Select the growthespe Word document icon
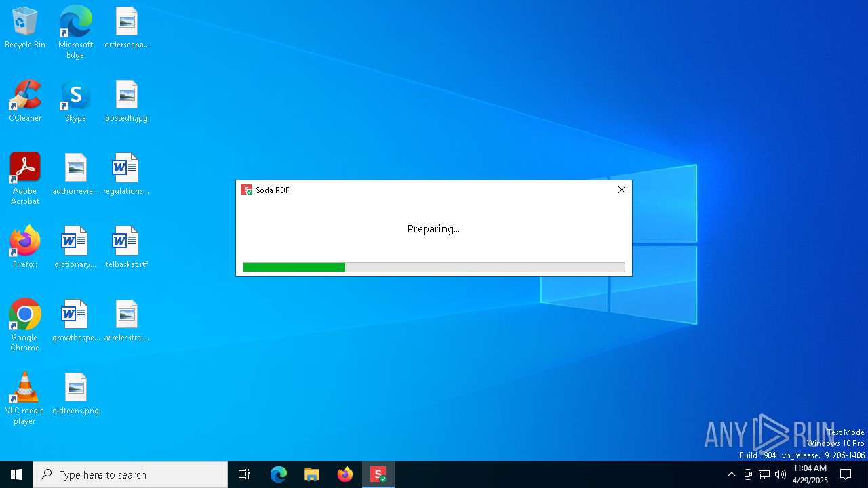This screenshot has width=868, height=488. (x=75, y=321)
